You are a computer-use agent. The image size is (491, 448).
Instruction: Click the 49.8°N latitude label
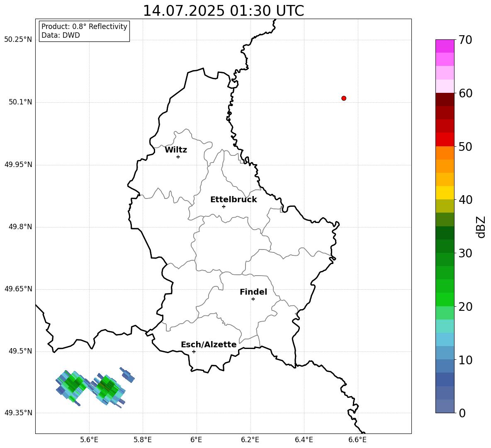(20, 227)
